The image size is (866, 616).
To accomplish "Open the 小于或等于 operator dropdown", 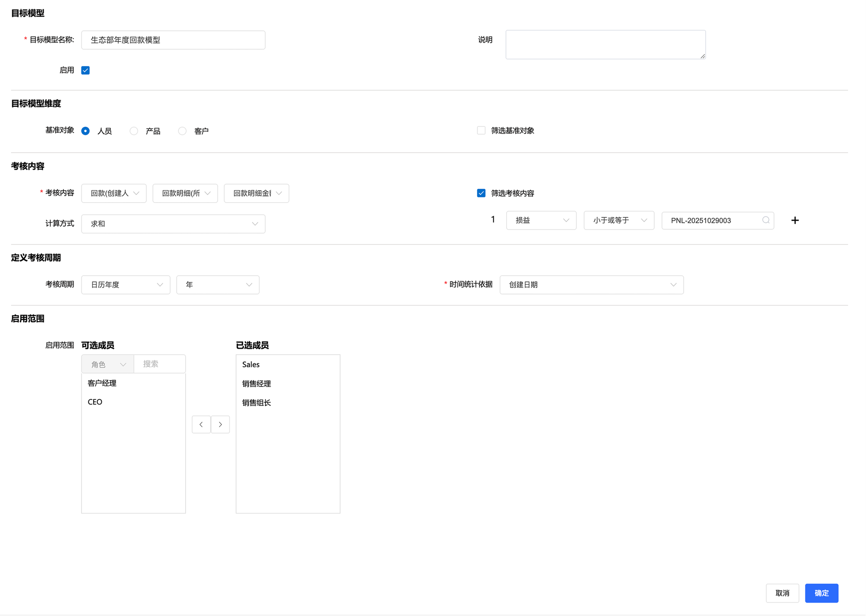I will click(619, 220).
